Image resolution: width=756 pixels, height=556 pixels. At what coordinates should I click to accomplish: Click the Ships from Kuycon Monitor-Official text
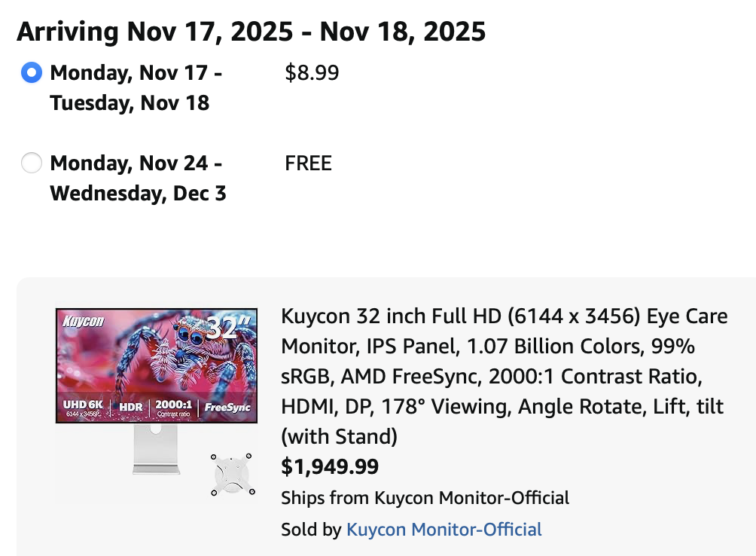pos(425,498)
